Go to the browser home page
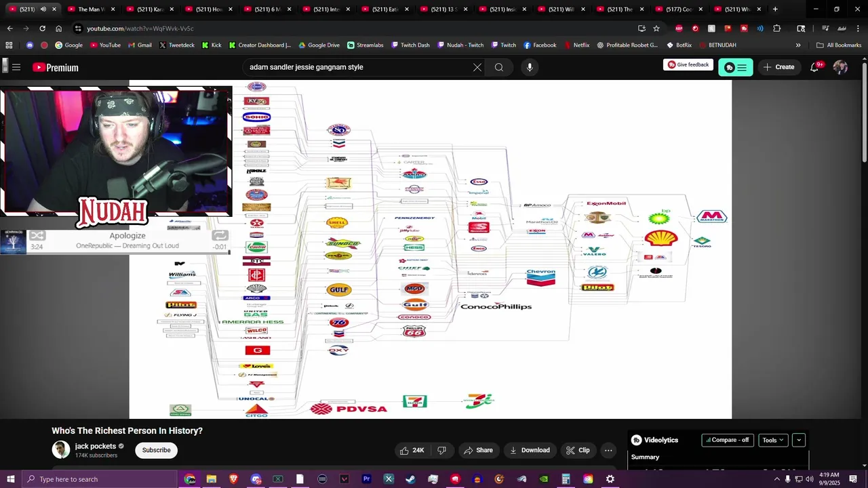Viewport: 868px width, 488px height. pos(58,28)
